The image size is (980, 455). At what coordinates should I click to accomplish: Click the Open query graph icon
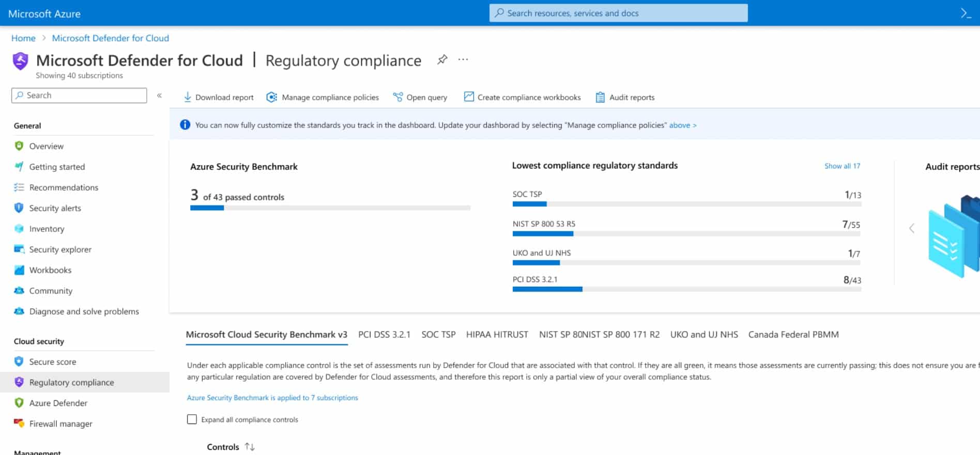point(397,97)
